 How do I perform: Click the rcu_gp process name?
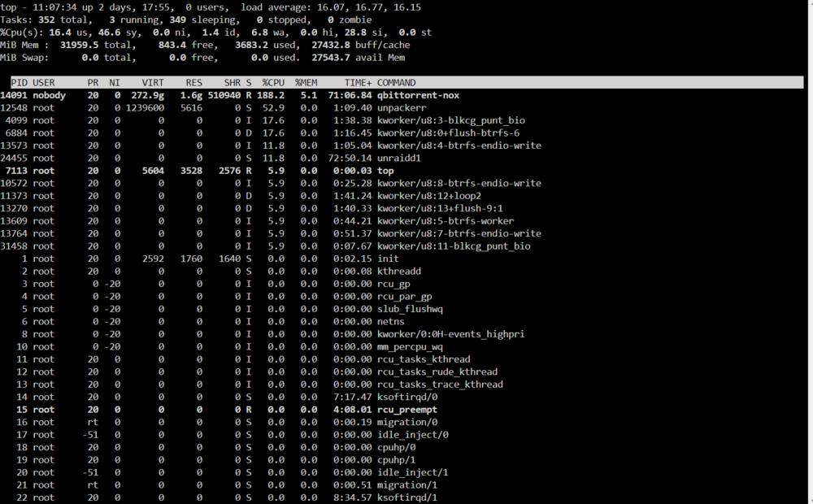click(x=393, y=284)
